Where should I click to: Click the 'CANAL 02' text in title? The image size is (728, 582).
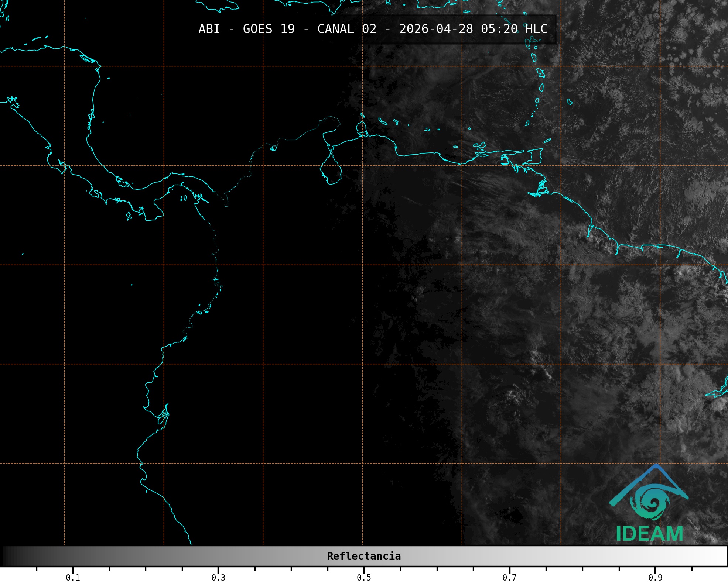point(346,29)
